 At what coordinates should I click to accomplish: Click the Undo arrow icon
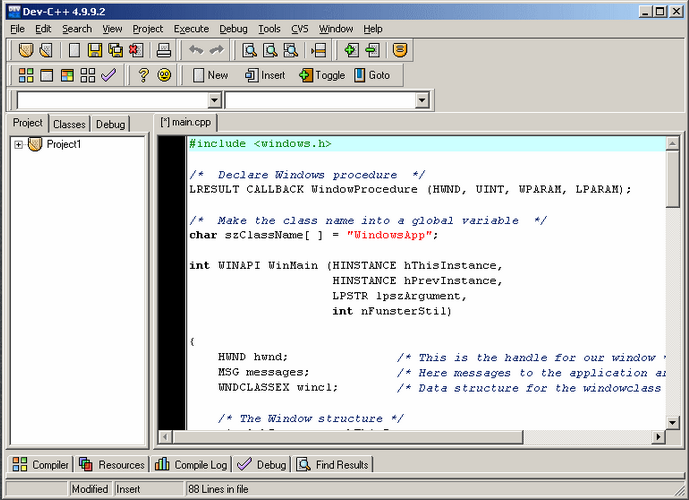point(196,51)
